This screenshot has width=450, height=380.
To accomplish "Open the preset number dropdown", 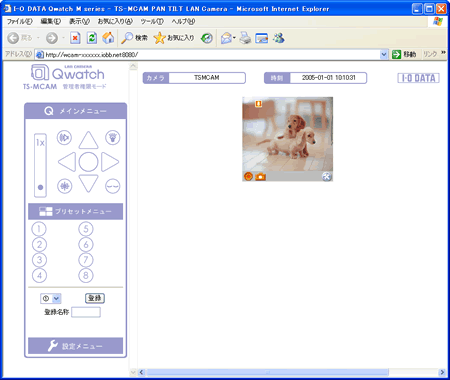I will 51,298.
